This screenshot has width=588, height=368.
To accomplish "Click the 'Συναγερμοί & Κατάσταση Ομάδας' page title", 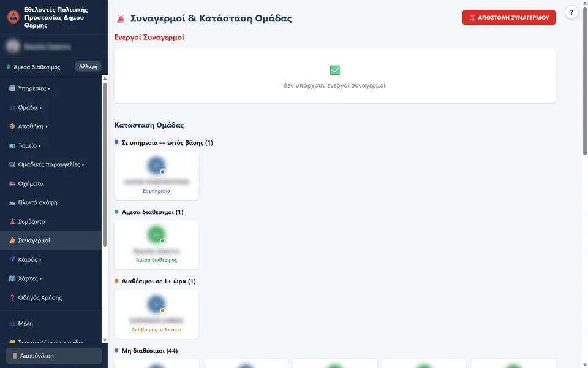I will [x=211, y=18].
